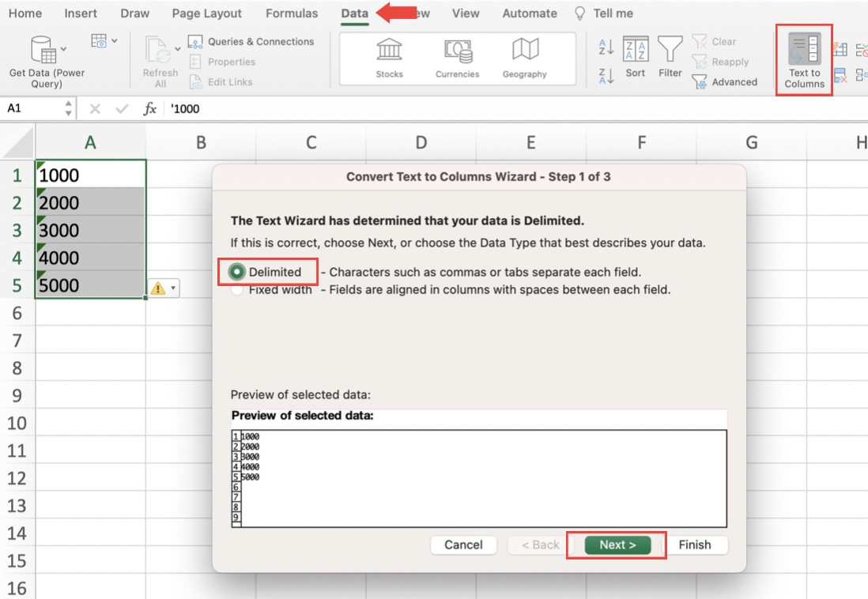Open the View tab
The height and width of the screenshot is (599, 868).
[x=466, y=13]
